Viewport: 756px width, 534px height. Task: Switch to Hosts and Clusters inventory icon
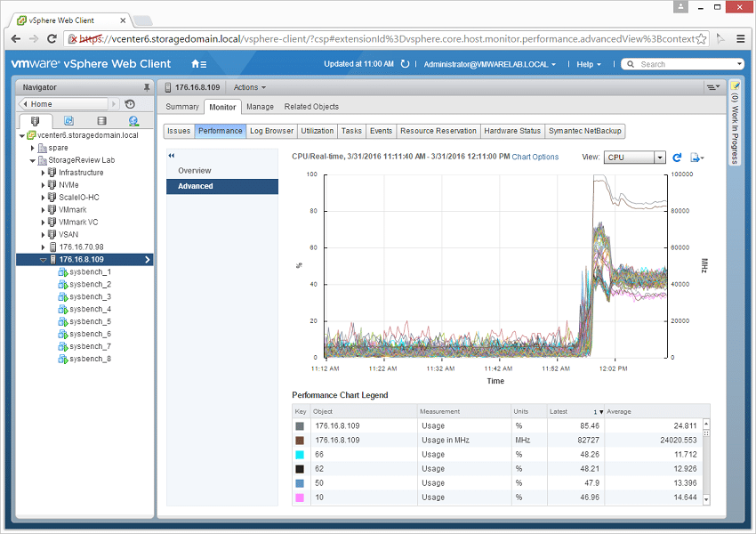click(x=35, y=121)
